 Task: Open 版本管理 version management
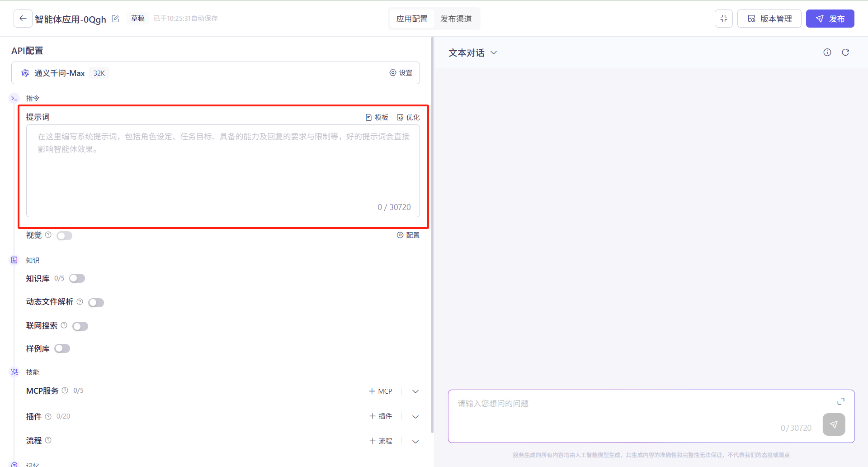point(769,19)
